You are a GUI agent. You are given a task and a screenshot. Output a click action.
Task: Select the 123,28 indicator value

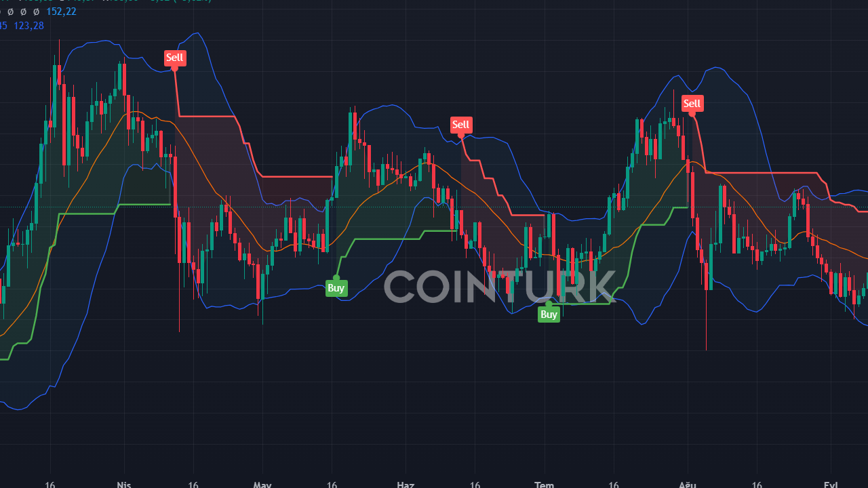(28, 26)
